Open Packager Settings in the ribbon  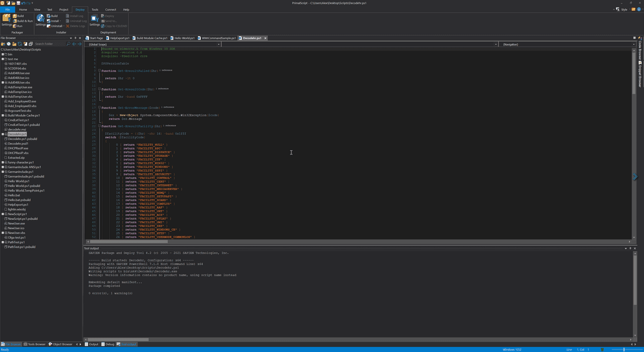tap(6, 20)
